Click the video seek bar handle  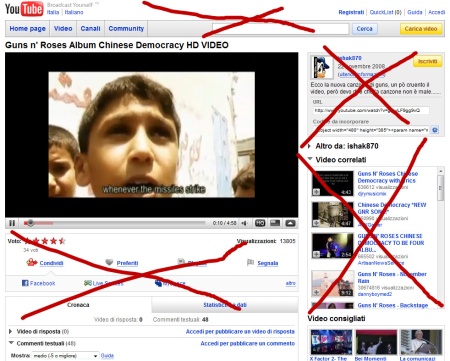pos(30,223)
